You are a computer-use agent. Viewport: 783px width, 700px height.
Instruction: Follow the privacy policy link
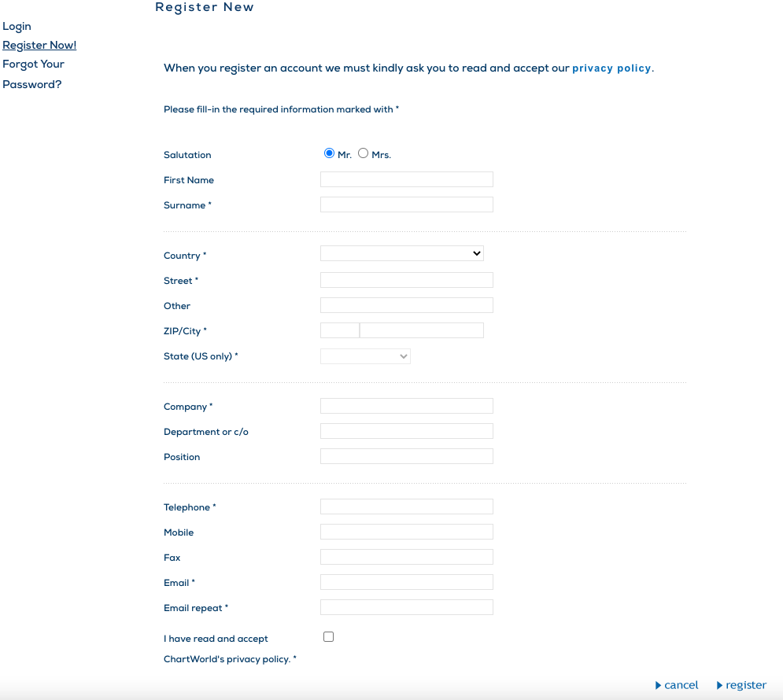pyautogui.click(x=611, y=68)
